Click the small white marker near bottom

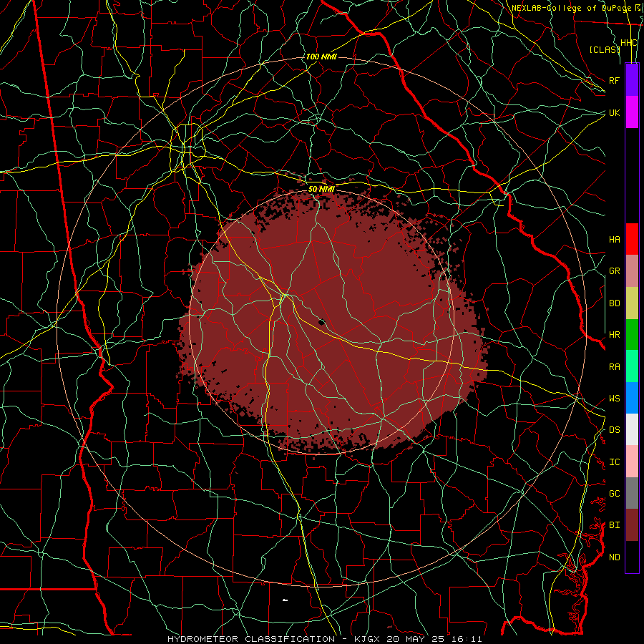pyautogui.click(x=285, y=600)
